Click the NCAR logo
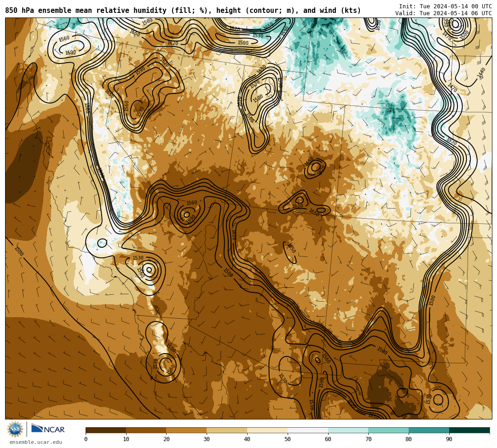Image resolution: width=497 pixels, height=448 pixels. 48,429
